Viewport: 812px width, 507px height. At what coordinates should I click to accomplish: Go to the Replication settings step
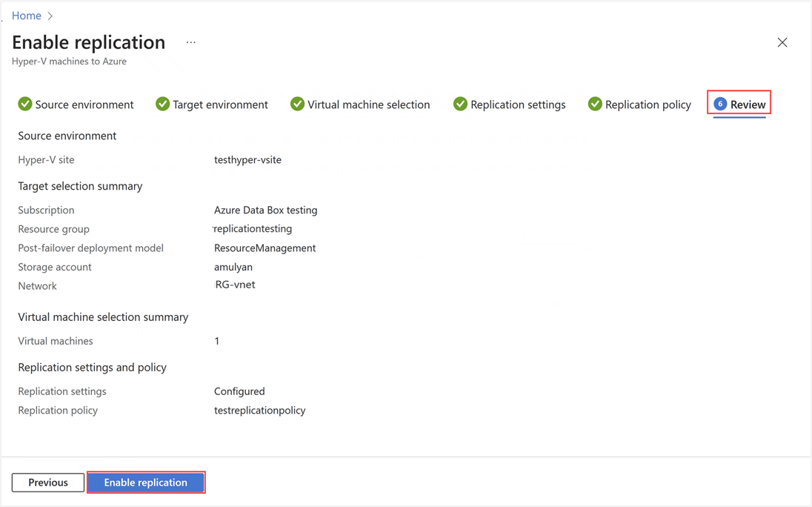point(518,105)
